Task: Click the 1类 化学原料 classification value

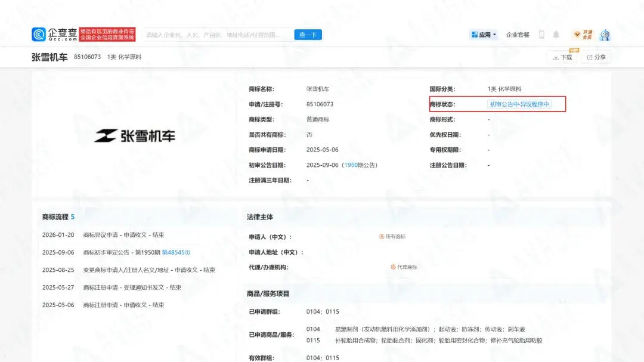Action: [x=504, y=89]
